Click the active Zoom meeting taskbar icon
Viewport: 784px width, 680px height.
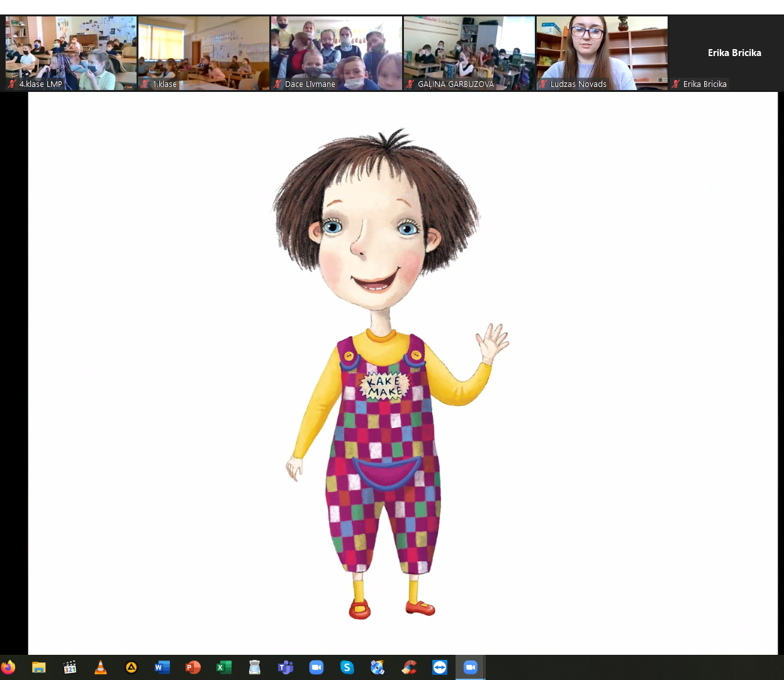[471, 667]
